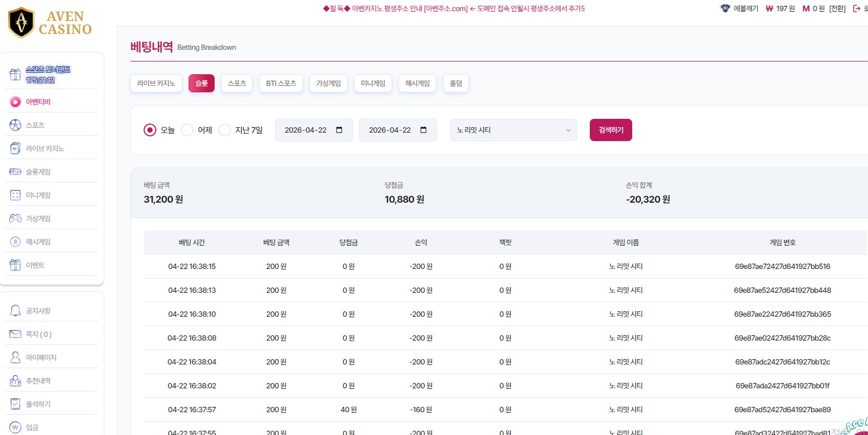Switch to the 라이브 카지노 tab
This screenshot has width=868, height=435.
tap(156, 83)
